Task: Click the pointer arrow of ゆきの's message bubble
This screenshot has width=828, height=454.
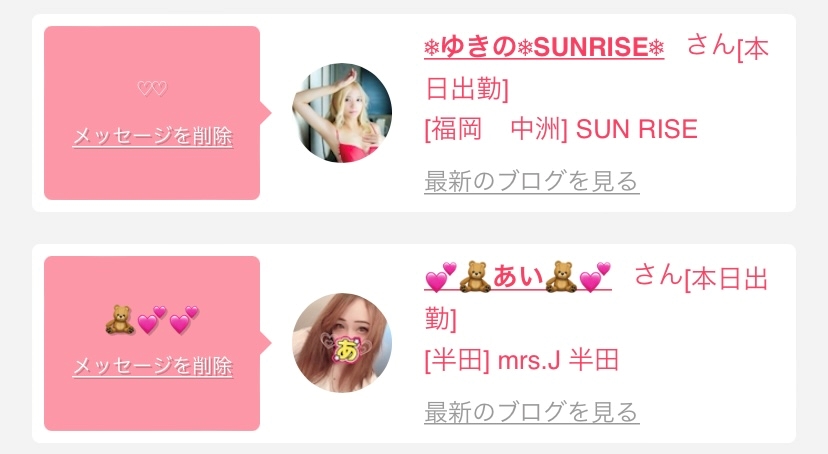Action: [x=266, y=112]
